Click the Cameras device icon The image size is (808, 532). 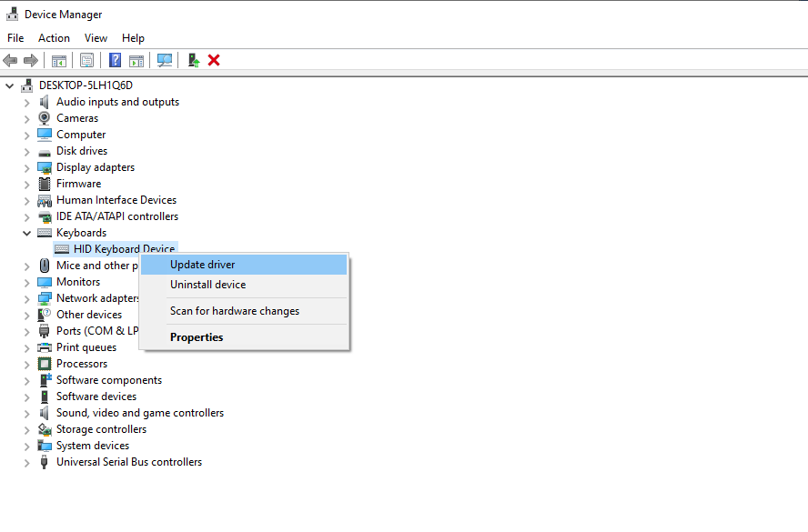(x=45, y=118)
